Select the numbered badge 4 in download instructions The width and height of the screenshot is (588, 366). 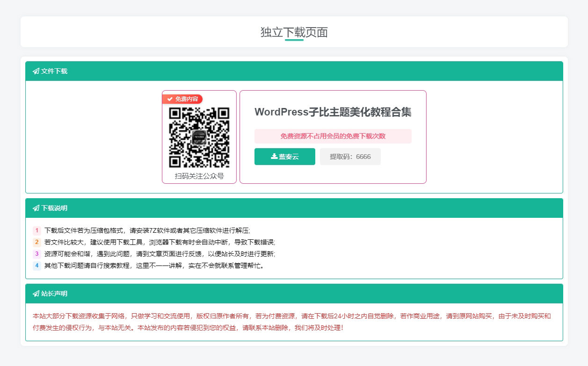point(36,266)
